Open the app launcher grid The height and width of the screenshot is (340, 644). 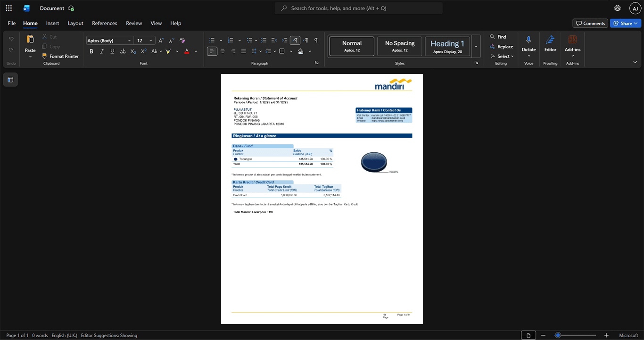8,8
